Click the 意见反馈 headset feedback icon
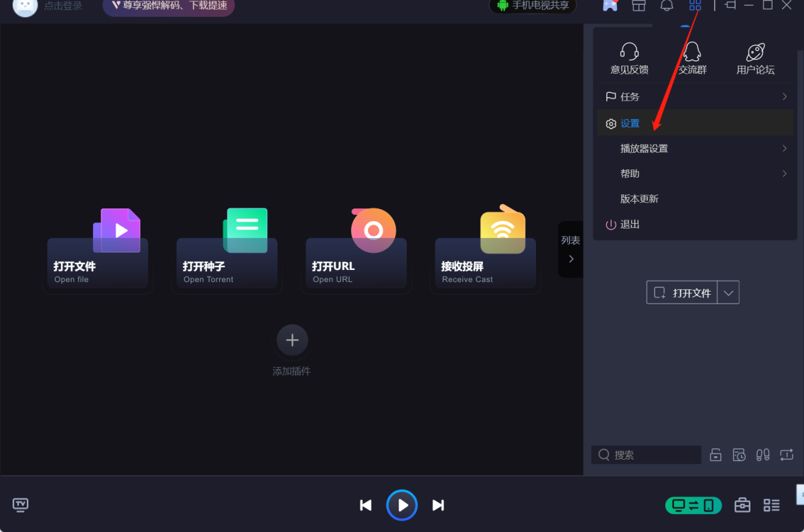804x532 pixels. point(629,58)
